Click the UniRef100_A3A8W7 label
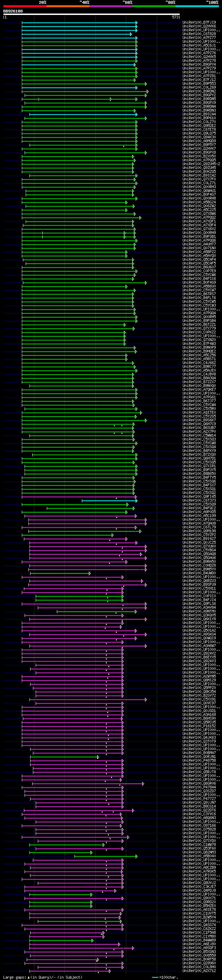The image size is (222, 980). [x=199, y=646]
